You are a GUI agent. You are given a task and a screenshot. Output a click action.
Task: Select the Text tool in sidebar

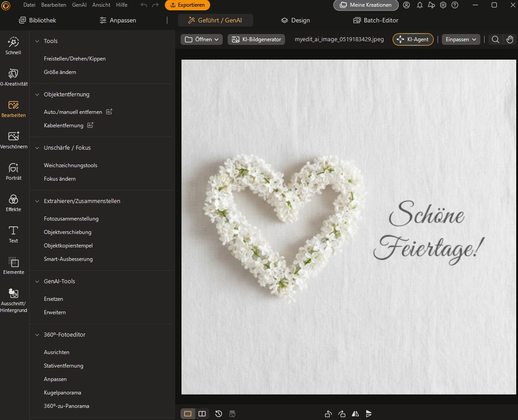(13, 234)
